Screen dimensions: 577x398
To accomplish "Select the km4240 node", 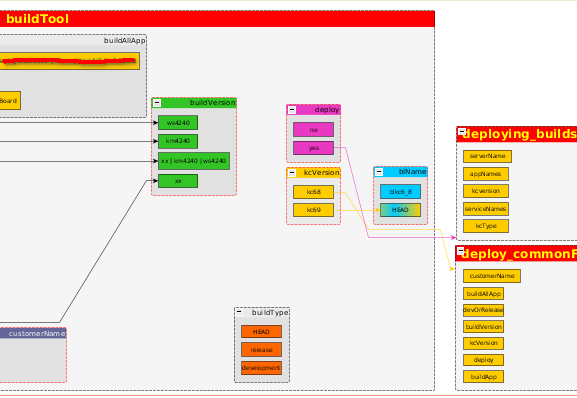I will pos(178,141).
